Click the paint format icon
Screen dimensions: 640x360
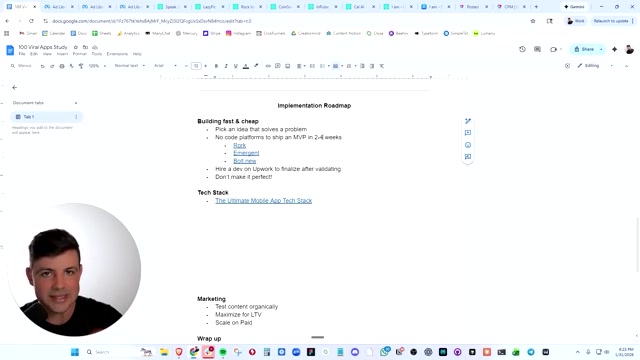tap(81, 66)
